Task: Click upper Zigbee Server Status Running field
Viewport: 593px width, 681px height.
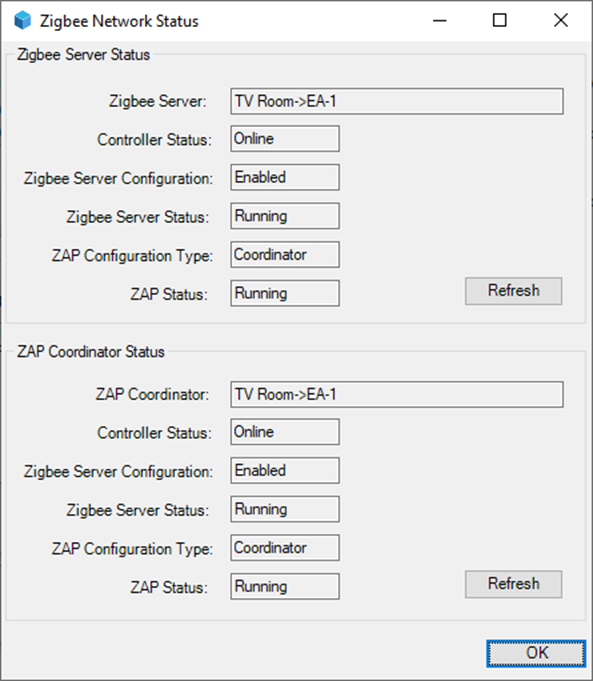Action: tap(285, 216)
